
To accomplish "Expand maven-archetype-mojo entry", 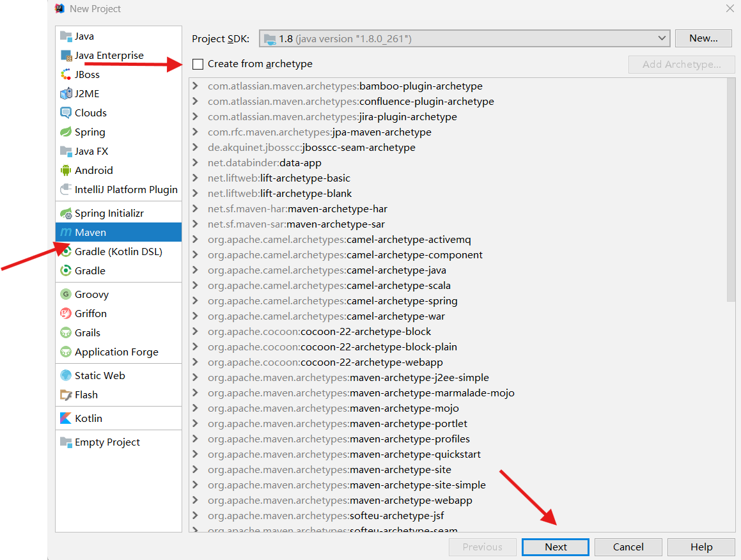I will (195, 408).
